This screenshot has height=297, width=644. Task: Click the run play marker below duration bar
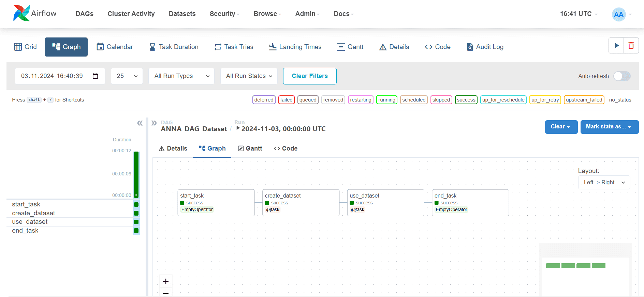[136, 195]
